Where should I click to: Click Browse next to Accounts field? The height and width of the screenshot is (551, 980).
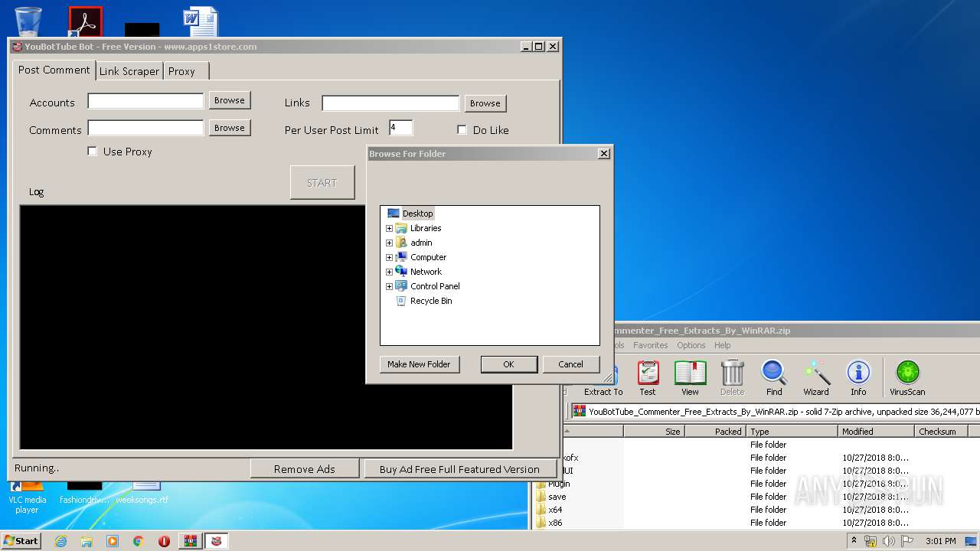pyautogui.click(x=230, y=100)
